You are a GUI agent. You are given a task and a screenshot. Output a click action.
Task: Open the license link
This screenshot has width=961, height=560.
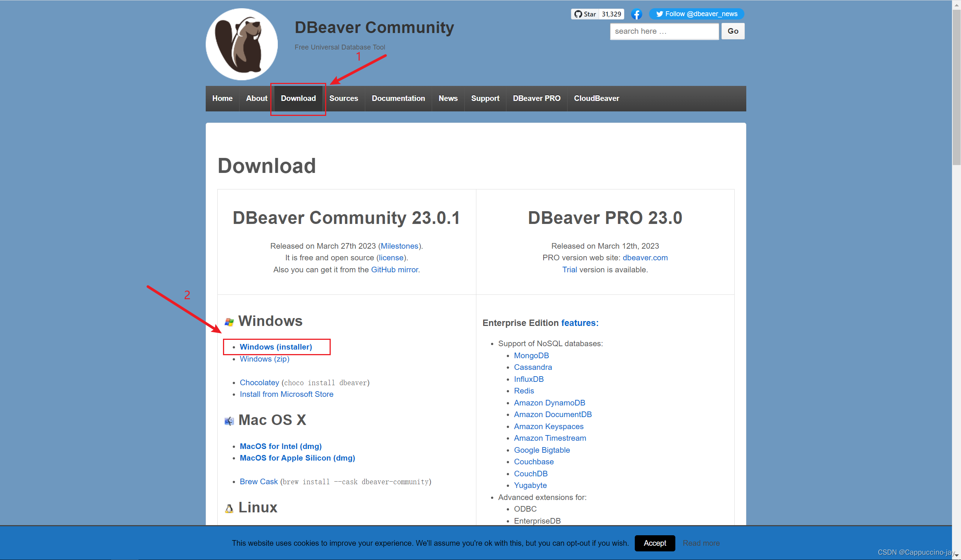(x=391, y=258)
